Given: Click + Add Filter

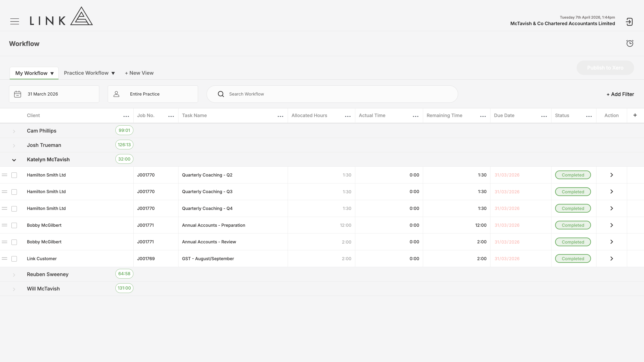Looking at the screenshot, I should coord(620,94).
